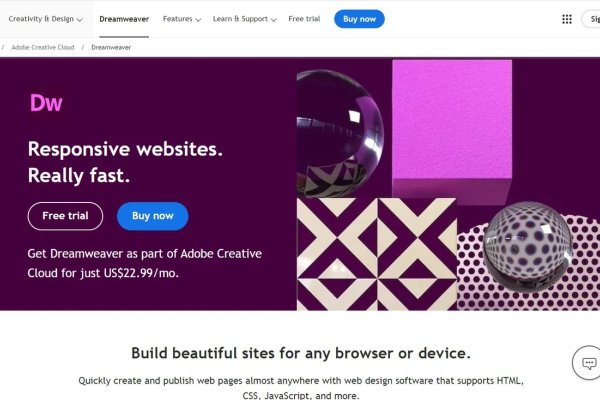This screenshot has height=400, width=600.
Task: Open the app switcher grid icon
Action: (567, 19)
